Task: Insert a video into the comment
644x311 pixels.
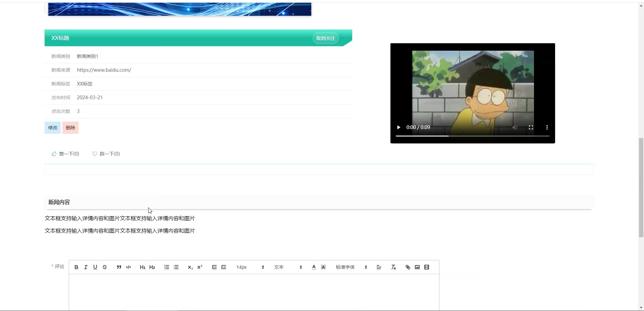Action: click(427, 267)
